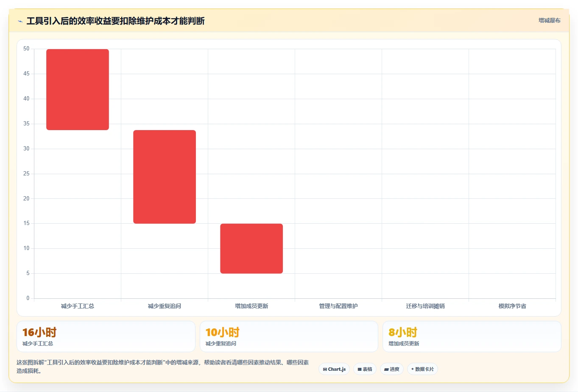This screenshot has height=392, width=578.
Task: Click the 模拟净节省 axis label
Action: pyautogui.click(x=512, y=306)
